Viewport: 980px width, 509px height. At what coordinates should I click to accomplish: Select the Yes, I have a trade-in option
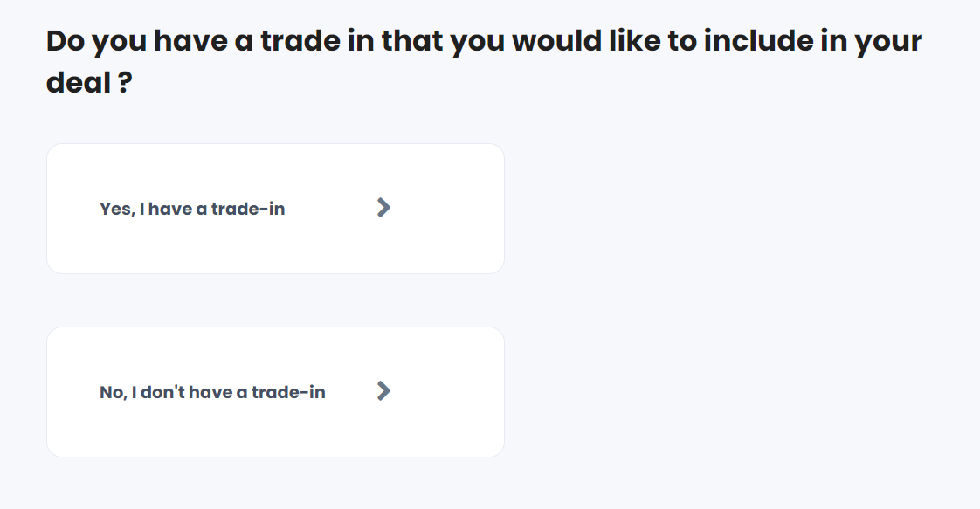pos(275,208)
